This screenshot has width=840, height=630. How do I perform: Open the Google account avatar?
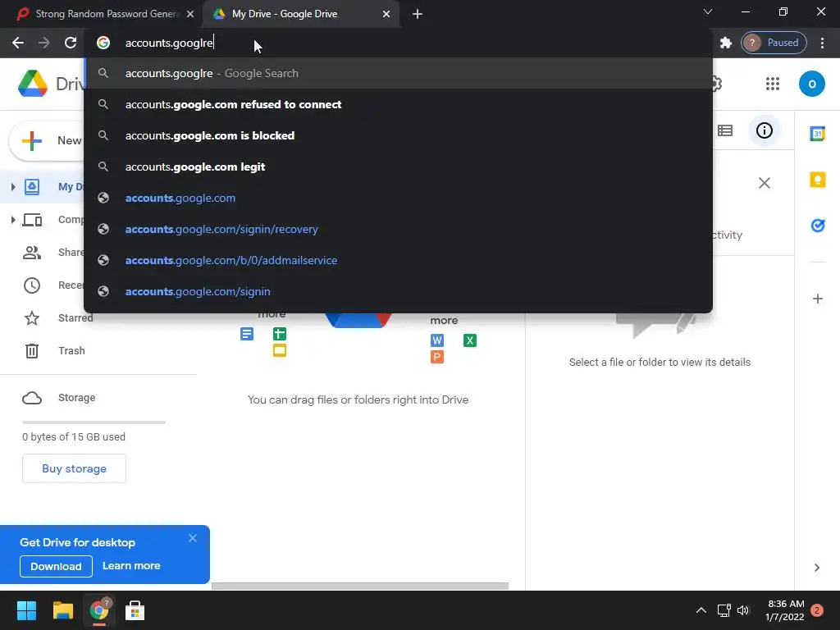[x=811, y=84]
